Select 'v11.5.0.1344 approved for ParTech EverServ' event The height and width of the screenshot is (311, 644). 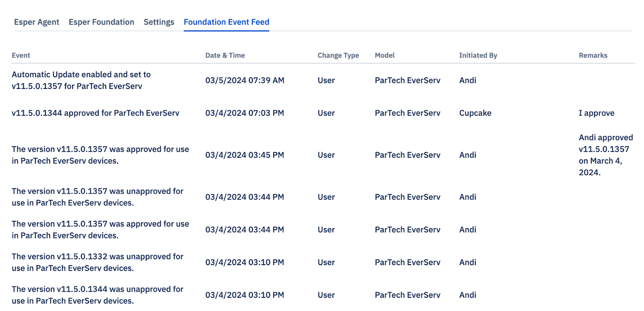(95, 113)
